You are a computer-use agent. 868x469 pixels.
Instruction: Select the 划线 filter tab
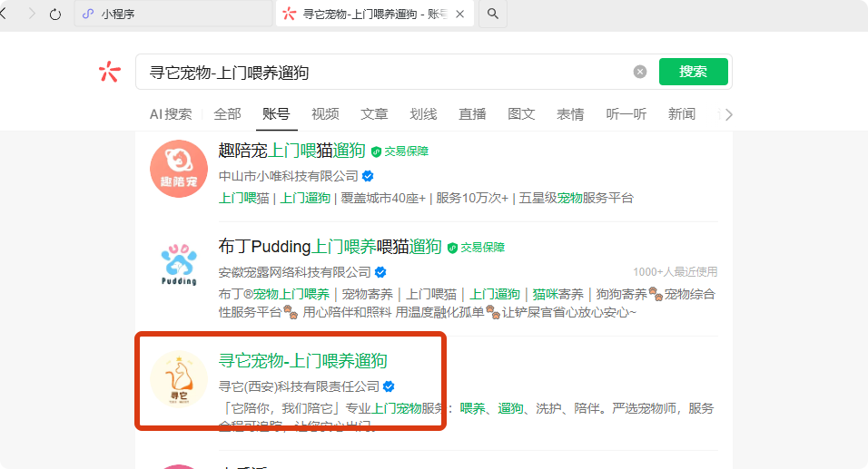pos(423,114)
